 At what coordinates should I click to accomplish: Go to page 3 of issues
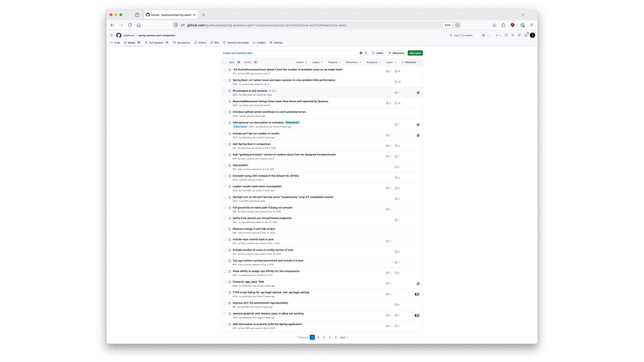(324, 338)
